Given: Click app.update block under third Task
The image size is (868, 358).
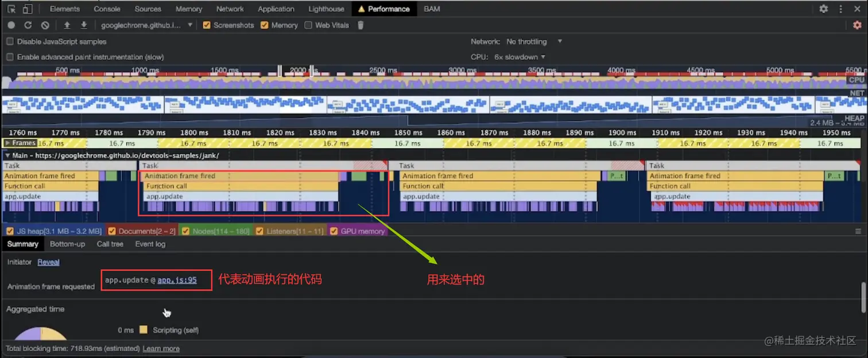Looking at the screenshot, I should tap(498, 196).
